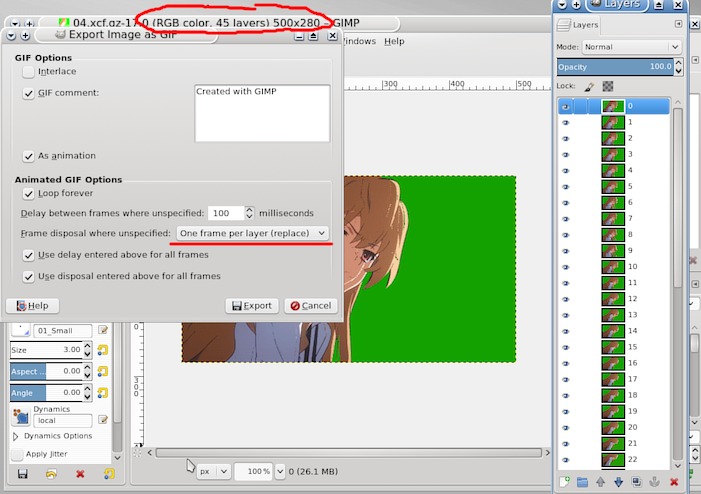
Task: Uncheck the GIF comment option
Action: [28, 93]
